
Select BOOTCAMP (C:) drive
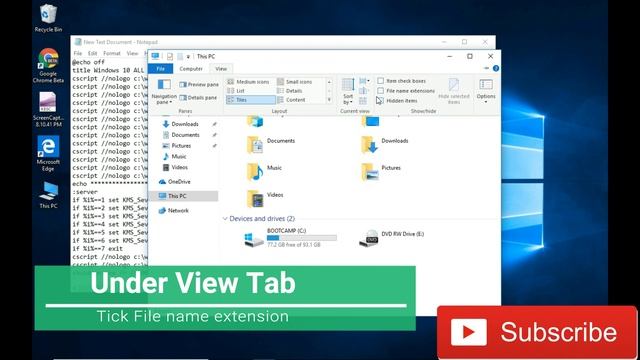(x=290, y=238)
